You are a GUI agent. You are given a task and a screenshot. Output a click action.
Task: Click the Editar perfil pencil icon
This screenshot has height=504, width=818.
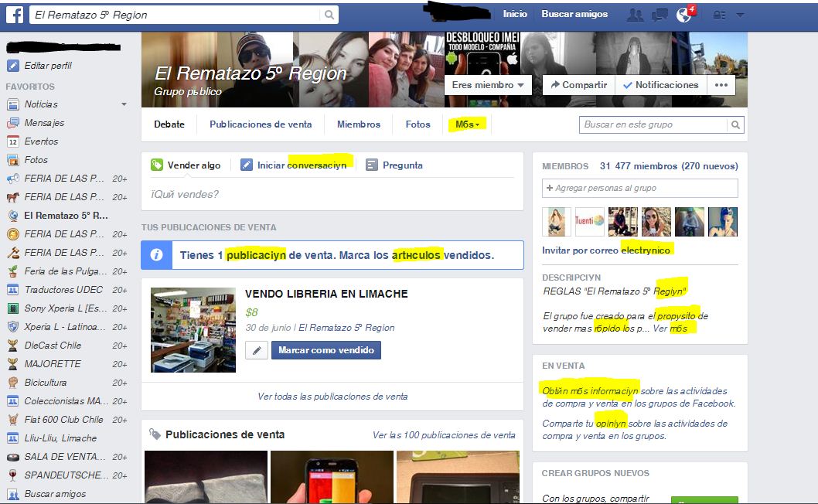13,66
